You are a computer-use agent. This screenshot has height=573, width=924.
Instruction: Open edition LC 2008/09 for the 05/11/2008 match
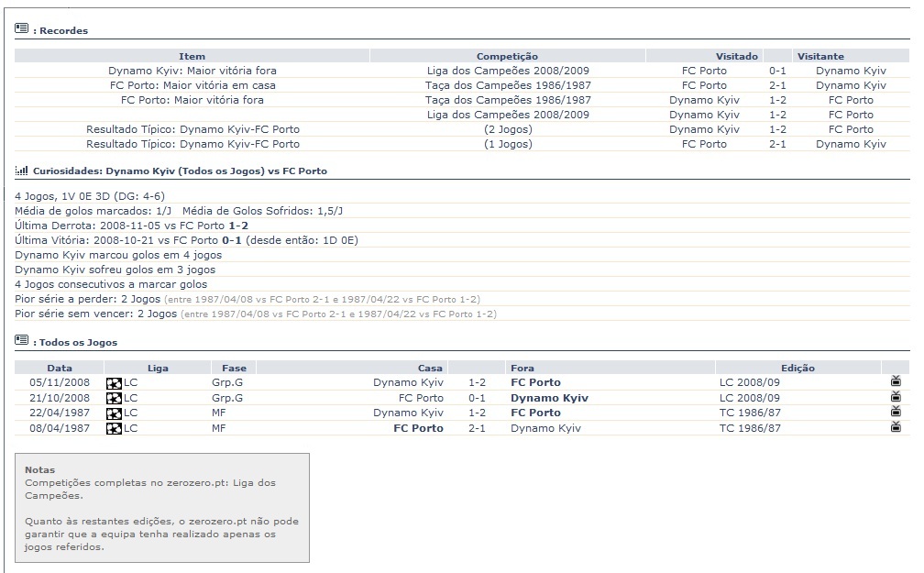click(749, 382)
